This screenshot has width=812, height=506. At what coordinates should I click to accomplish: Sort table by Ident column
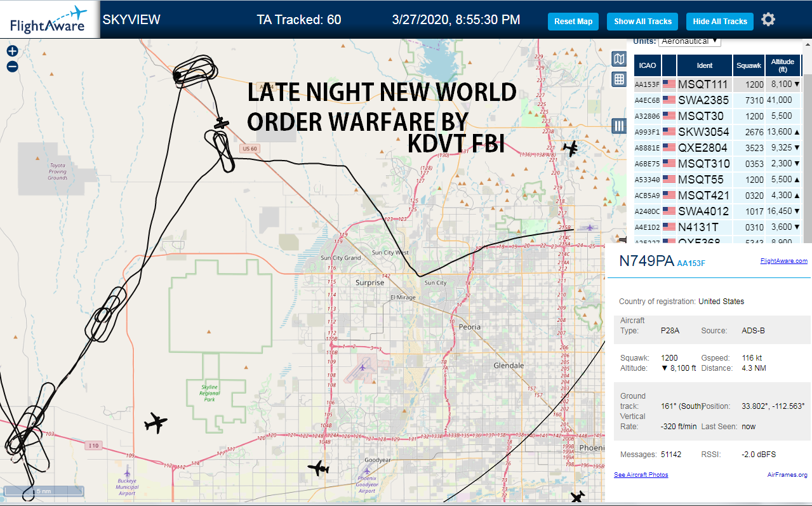click(705, 65)
